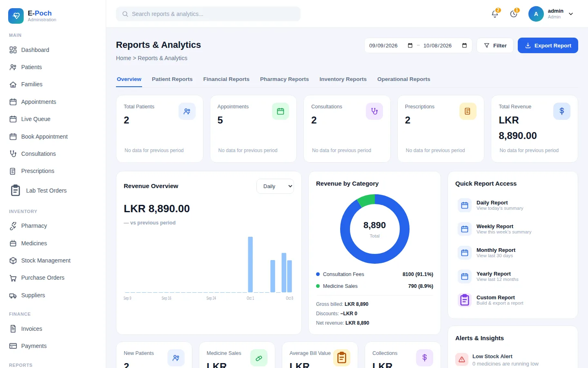Image resolution: width=588 pixels, height=368 pixels.
Task: Click the tallest Oct 1 revenue bar
Action: [x=250, y=265]
